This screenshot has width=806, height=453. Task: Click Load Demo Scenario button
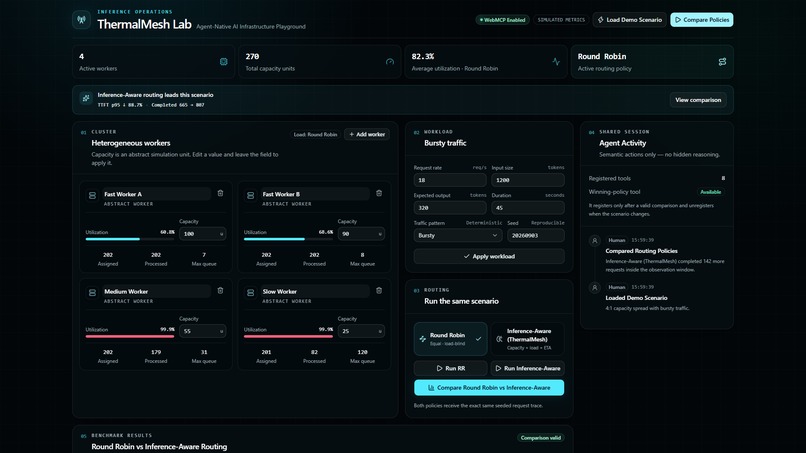click(629, 20)
